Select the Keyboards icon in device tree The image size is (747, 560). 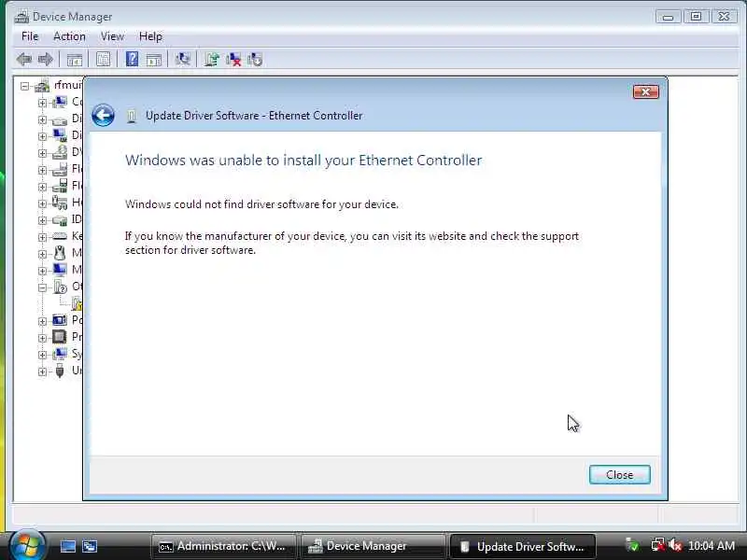tap(60, 236)
